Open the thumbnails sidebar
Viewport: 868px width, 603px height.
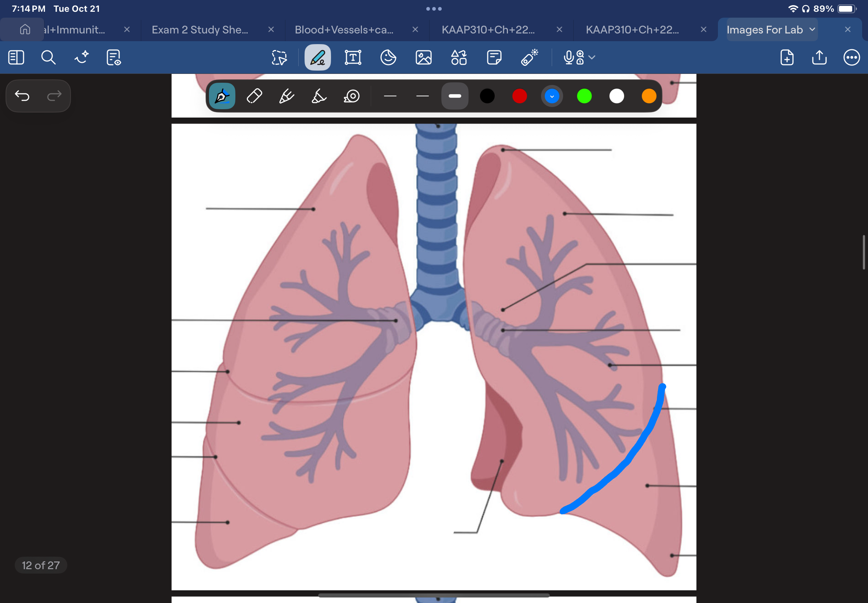pos(16,57)
